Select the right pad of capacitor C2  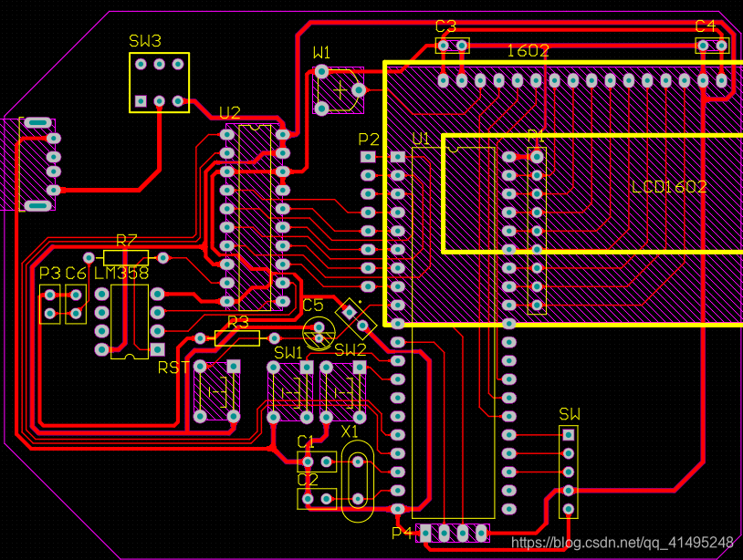click(326, 499)
